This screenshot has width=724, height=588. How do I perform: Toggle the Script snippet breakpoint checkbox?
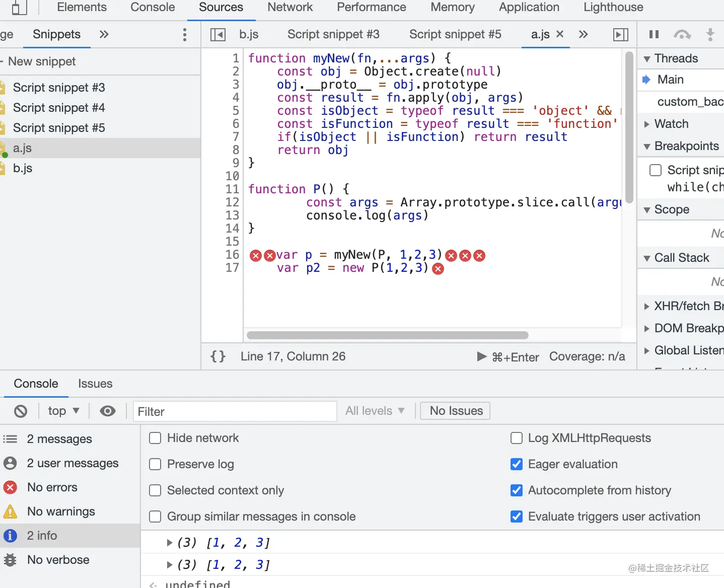click(656, 170)
